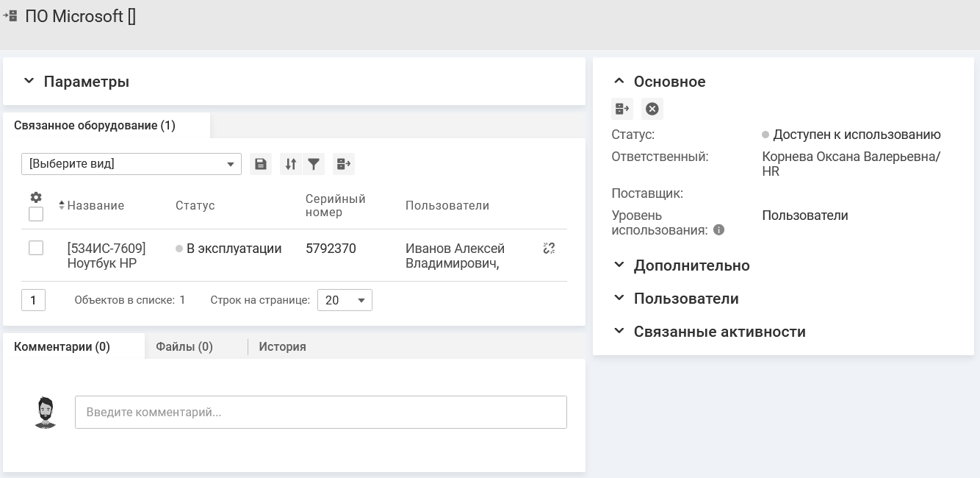Click the transfer icon under Основное heading
Screen dimensions: 980x478
[x=622, y=110]
